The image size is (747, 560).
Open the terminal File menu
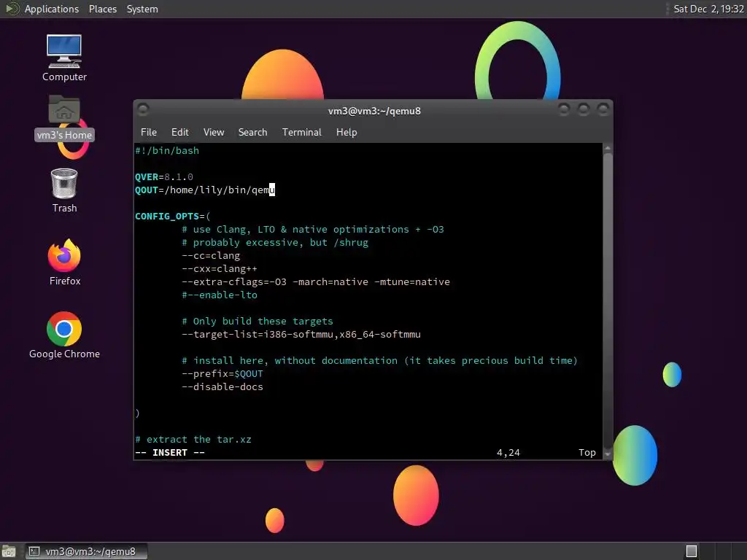(x=149, y=133)
